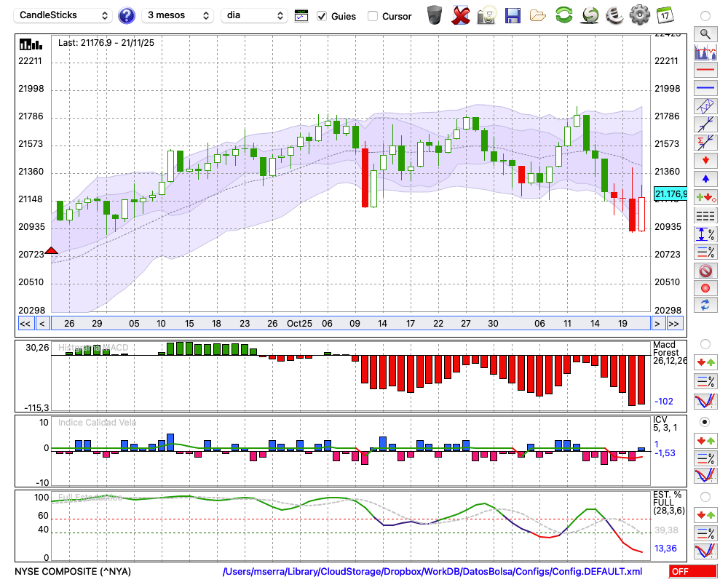Viewport: 728px width, 582px height.
Task: Click ICV panel indicator curve button
Action: point(705,476)
